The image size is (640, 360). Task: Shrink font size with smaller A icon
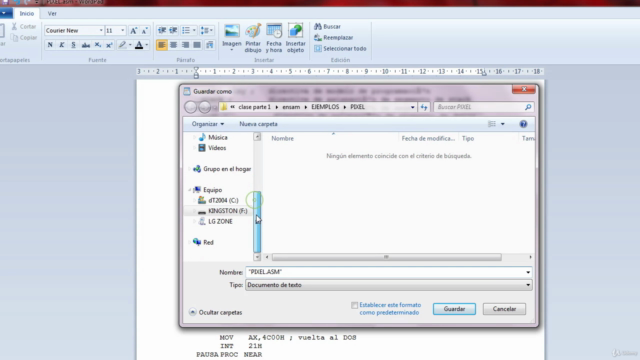tap(144, 31)
